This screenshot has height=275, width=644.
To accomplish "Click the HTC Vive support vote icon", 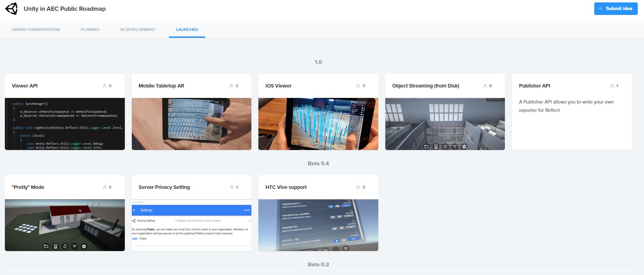I will coord(358,187).
